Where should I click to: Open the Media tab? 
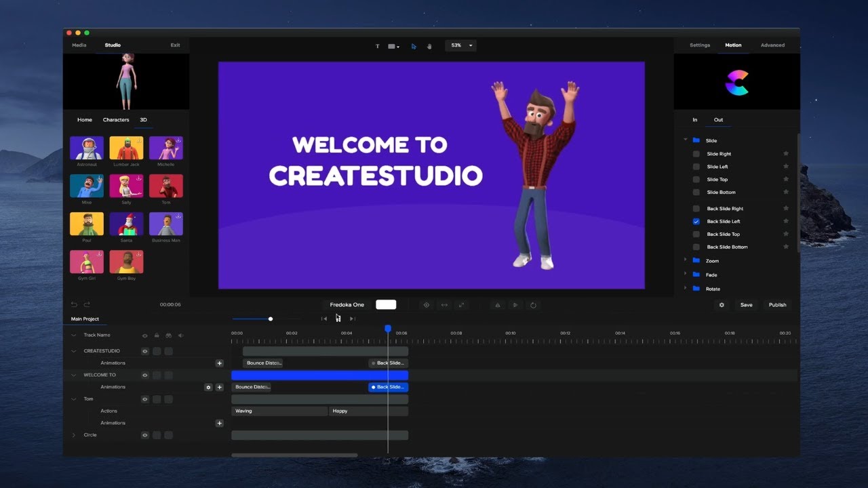point(79,45)
